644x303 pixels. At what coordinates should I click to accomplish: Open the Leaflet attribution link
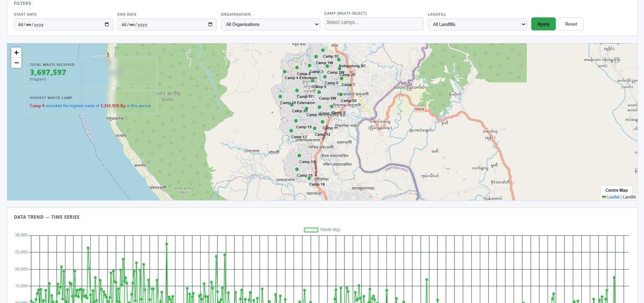tap(611, 197)
